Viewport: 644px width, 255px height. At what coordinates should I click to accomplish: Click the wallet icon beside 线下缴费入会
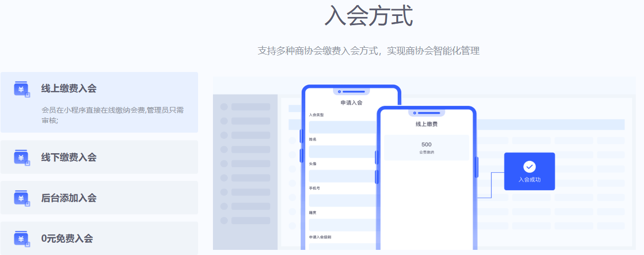(22, 157)
